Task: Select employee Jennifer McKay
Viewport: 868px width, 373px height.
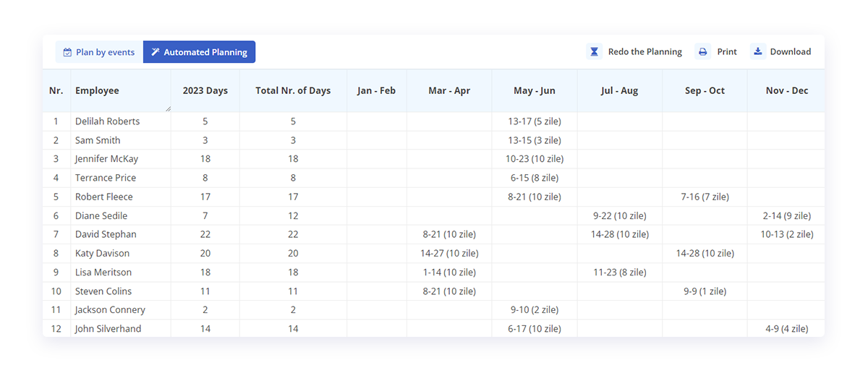Action: pos(106,159)
